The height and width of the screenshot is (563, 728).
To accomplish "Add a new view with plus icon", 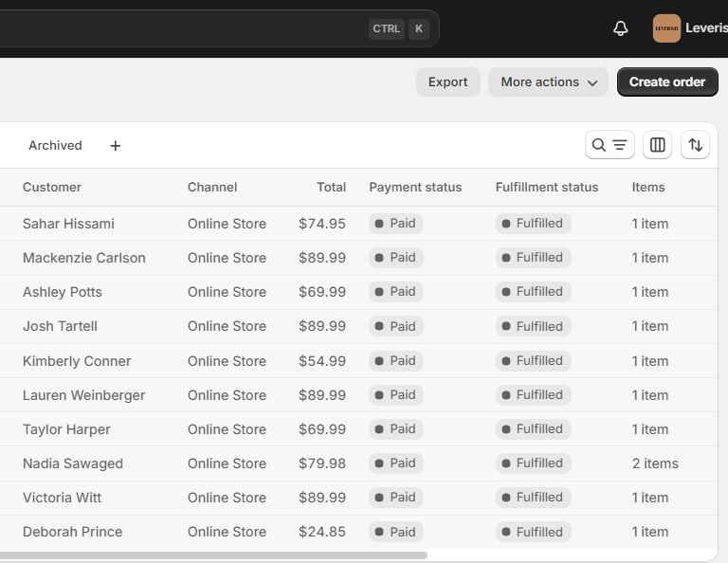I will click(116, 146).
